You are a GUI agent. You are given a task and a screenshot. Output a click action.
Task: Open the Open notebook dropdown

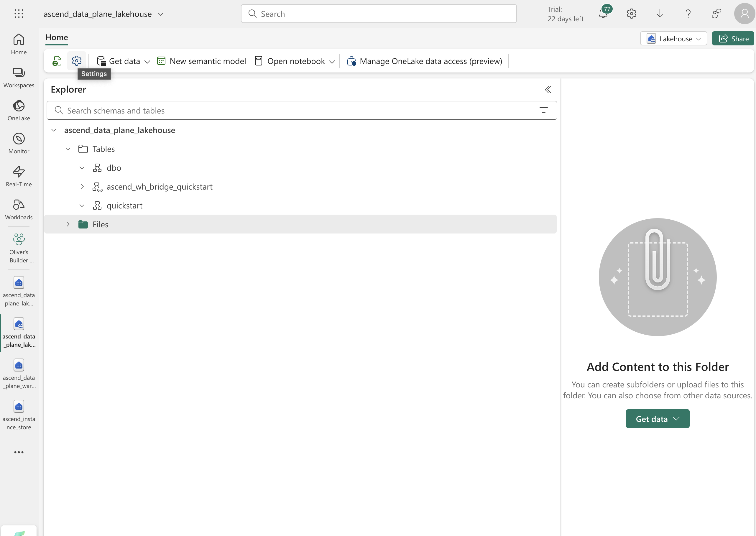pyautogui.click(x=295, y=61)
